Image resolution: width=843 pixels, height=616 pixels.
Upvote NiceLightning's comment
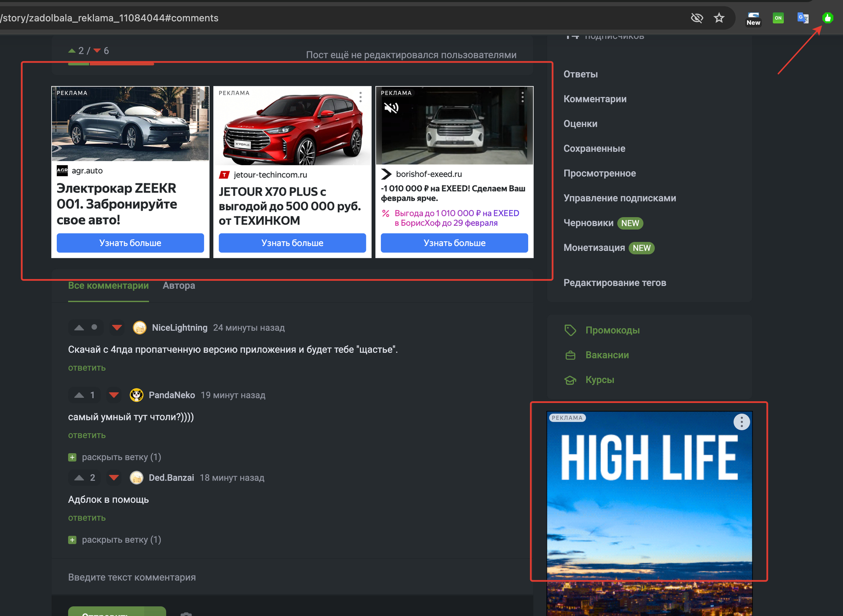pos(79,328)
